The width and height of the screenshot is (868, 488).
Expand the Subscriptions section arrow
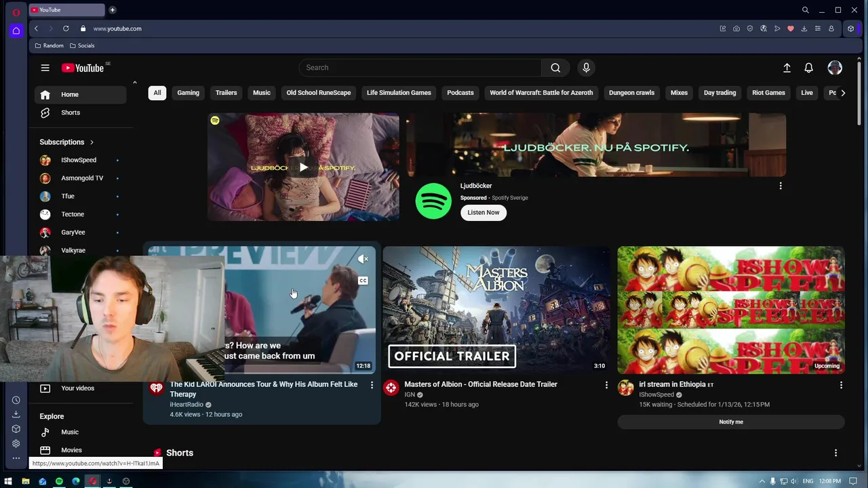(92, 142)
